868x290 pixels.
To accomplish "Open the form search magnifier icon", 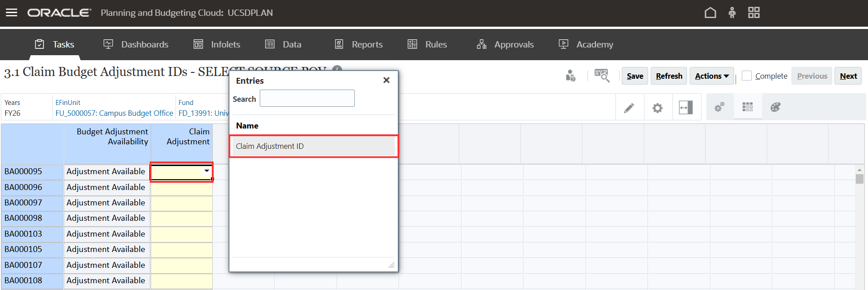I will 602,76.
